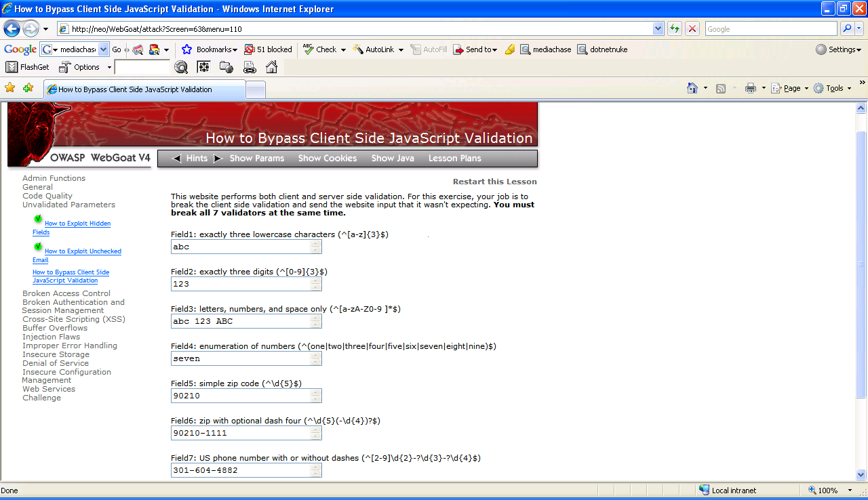The width and height of the screenshot is (868, 500).
Task: Click the Add to Favorites icon
Action: [x=28, y=88]
